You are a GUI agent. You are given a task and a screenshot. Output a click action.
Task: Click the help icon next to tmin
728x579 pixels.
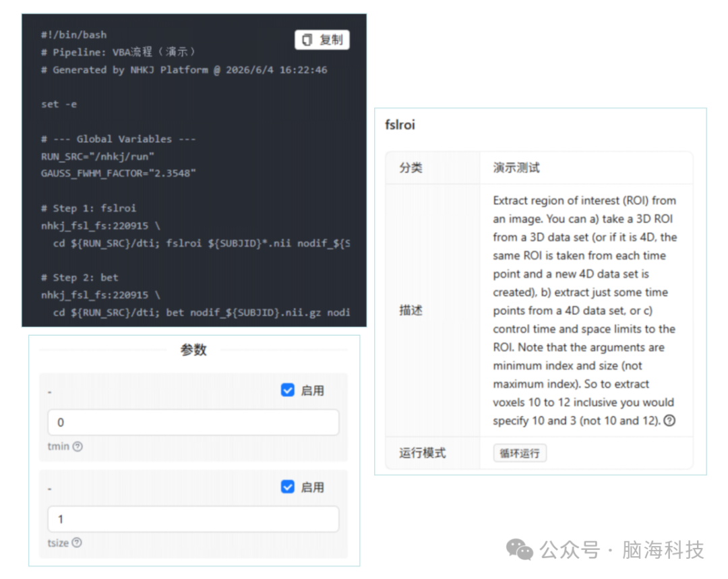[78, 446]
